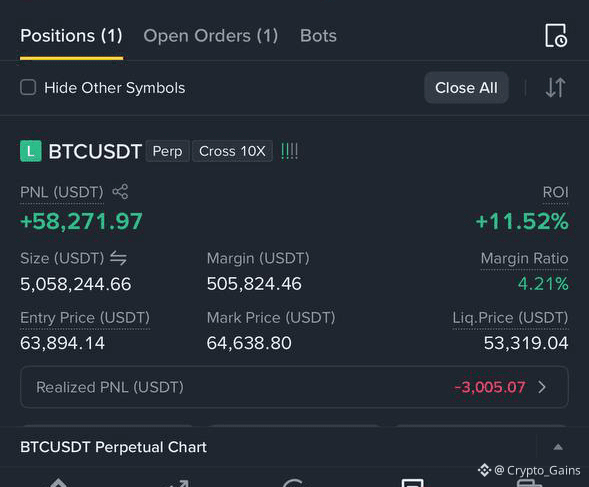Swap size unit with the arrows icon
Image resolution: width=589 pixels, height=487 pixels.
(118, 258)
